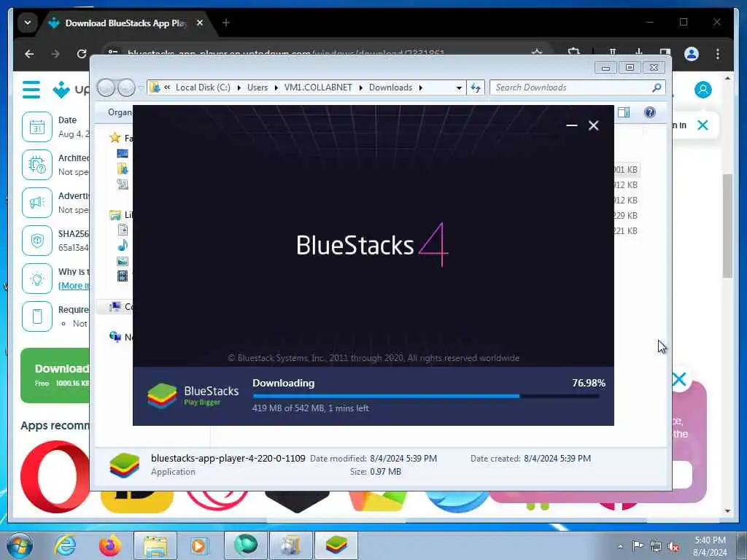Viewport: 747px width, 560px height.
Task: Show hidden system tray icons
Action: click(620, 546)
